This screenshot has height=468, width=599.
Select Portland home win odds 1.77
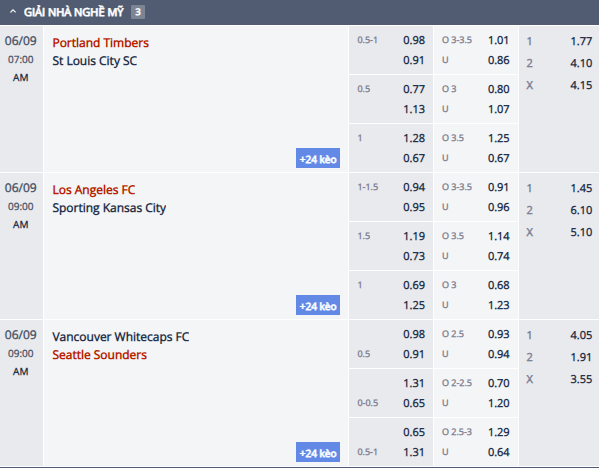(581, 41)
